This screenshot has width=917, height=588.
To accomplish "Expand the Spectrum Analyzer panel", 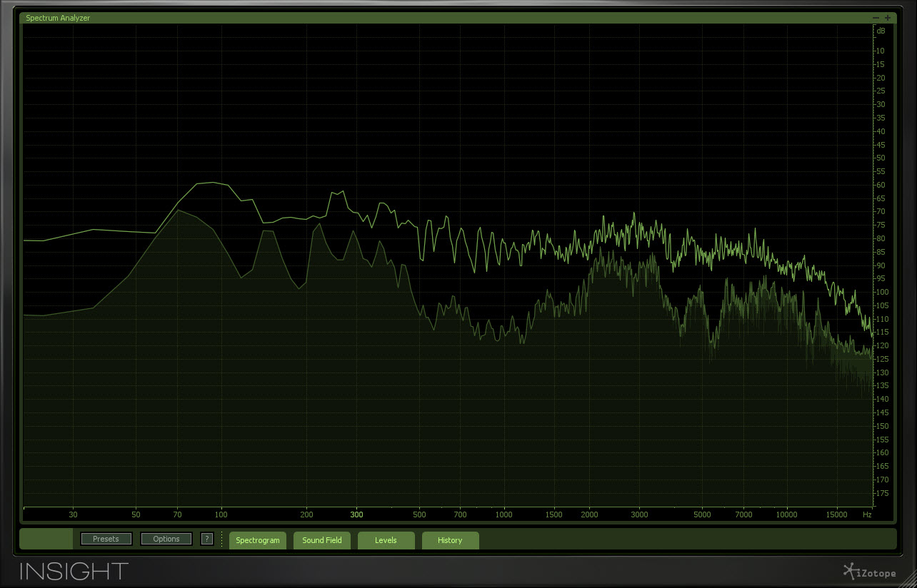I will (888, 17).
